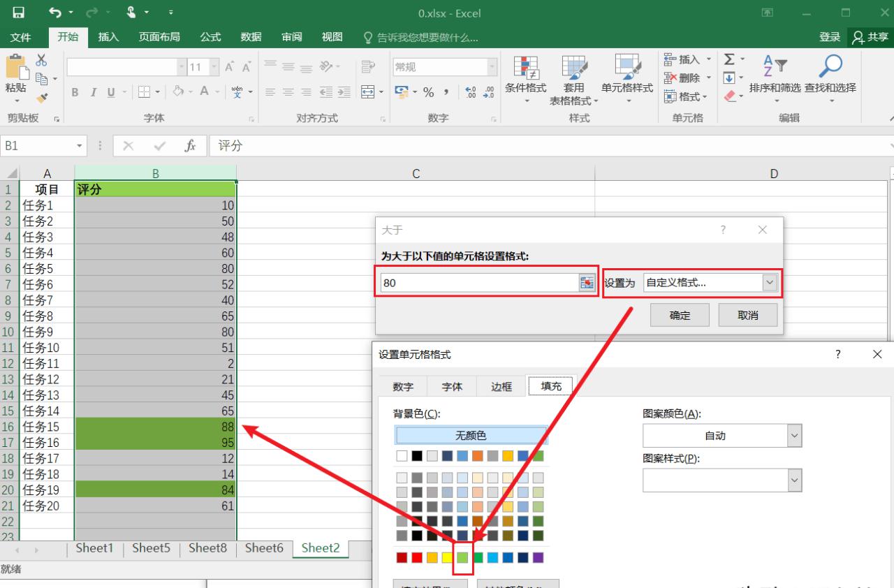
Task: Expand the 删除 cells dropdown
Action: [x=708, y=78]
